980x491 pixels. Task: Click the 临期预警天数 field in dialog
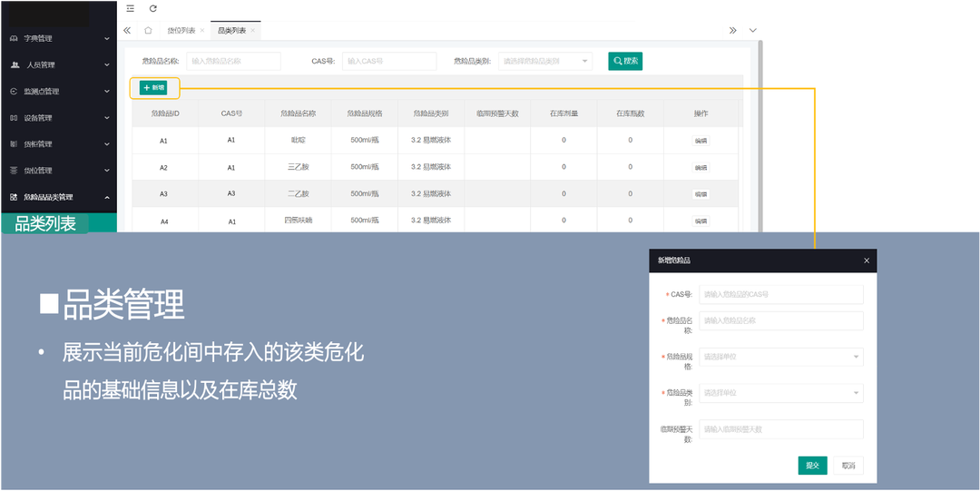pos(781,429)
